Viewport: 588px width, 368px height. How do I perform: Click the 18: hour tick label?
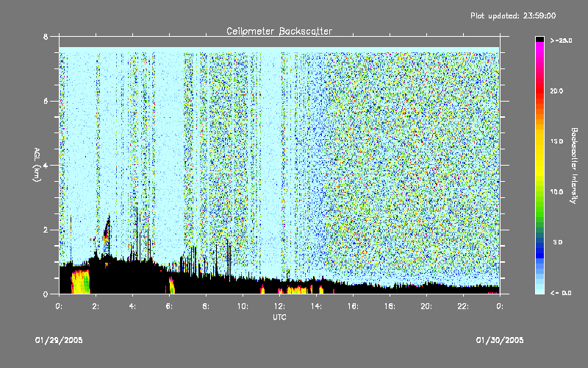click(x=390, y=306)
